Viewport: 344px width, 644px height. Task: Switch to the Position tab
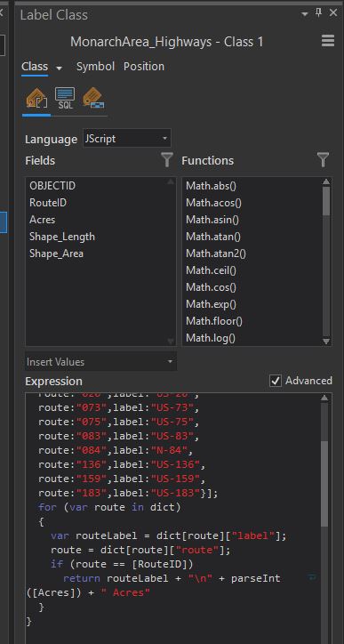click(144, 67)
